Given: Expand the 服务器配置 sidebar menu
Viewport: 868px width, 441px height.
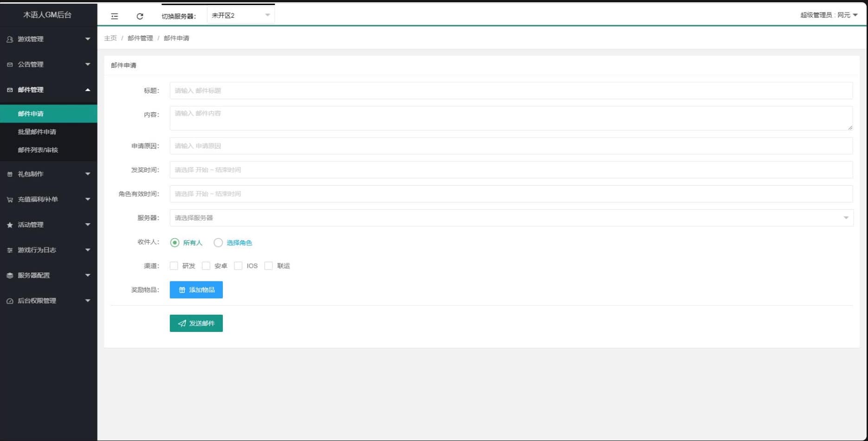Looking at the screenshot, I should coord(49,276).
